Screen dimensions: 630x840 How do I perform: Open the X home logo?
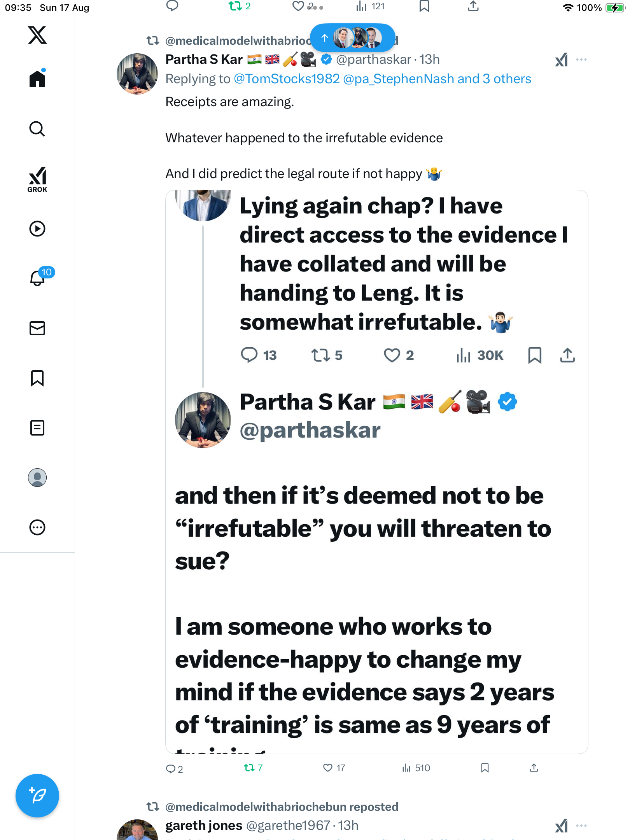tap(37, 35)
